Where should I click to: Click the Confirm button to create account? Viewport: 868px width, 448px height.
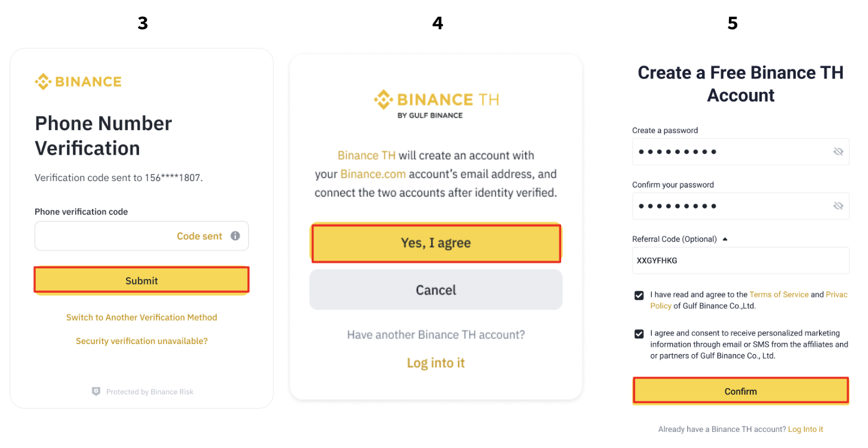coord(740,391)
